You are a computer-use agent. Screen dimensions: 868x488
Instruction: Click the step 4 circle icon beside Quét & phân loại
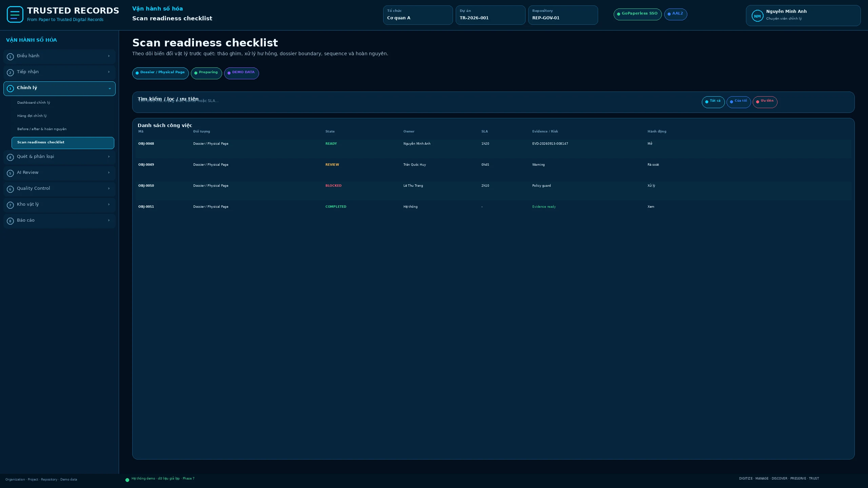(10, 157)
